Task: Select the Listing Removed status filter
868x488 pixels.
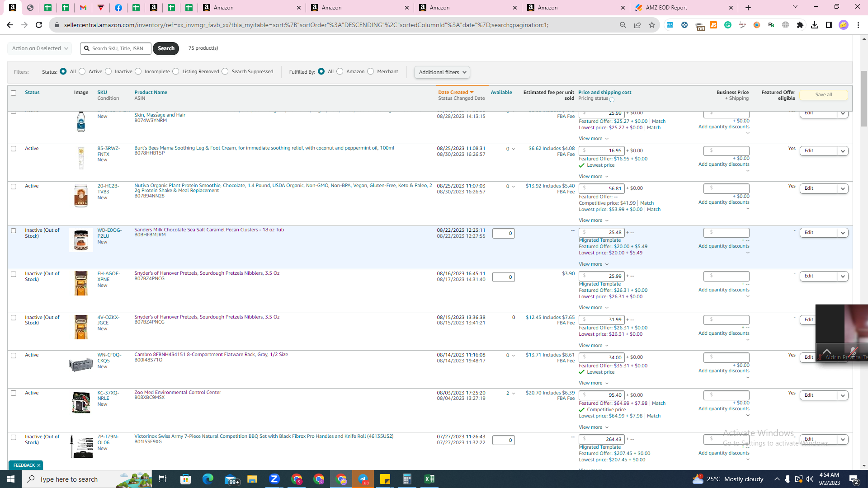Action: [x=176, y=71]
